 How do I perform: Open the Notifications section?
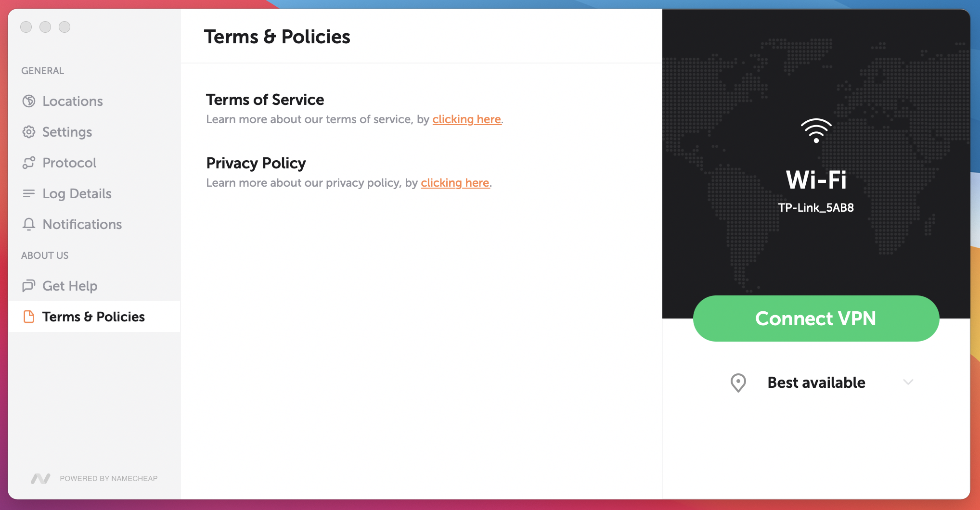coord(94,224)
